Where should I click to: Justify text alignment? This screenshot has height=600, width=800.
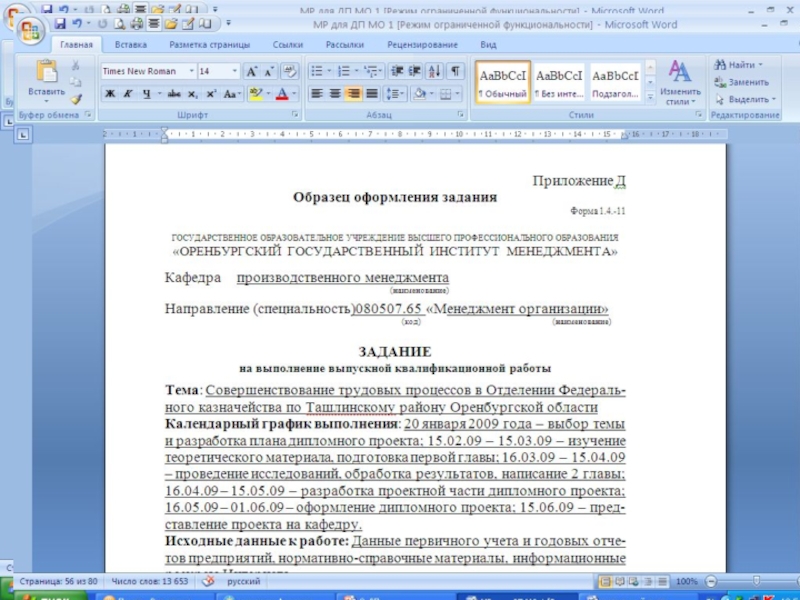[x=371, y=94]
